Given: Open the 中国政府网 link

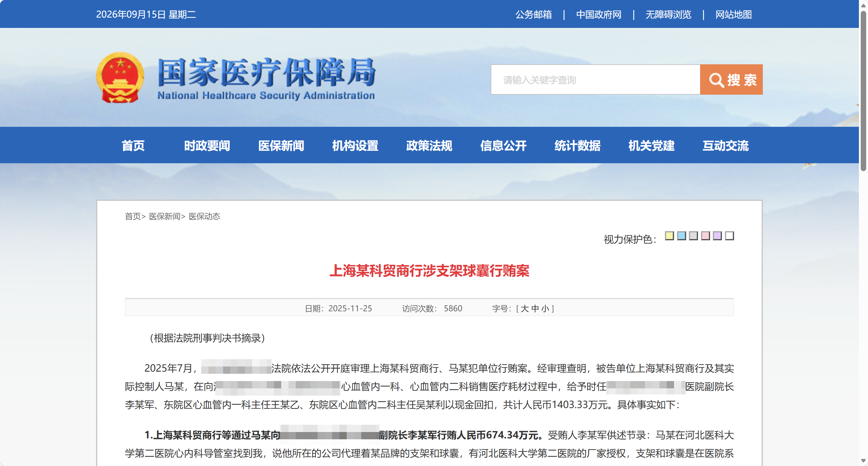Looking at the screenshot, I should coord(599,15).
